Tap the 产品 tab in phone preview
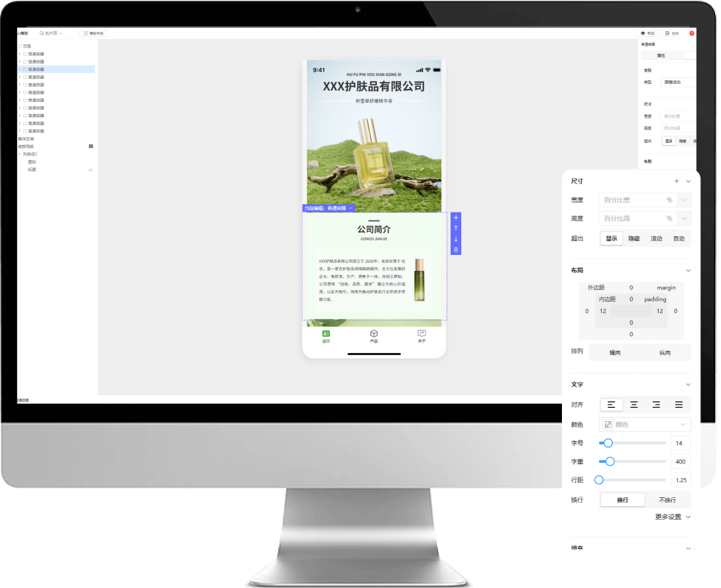Image resolution: width=721 pixels, height=588 pixels. pos(374,336)
